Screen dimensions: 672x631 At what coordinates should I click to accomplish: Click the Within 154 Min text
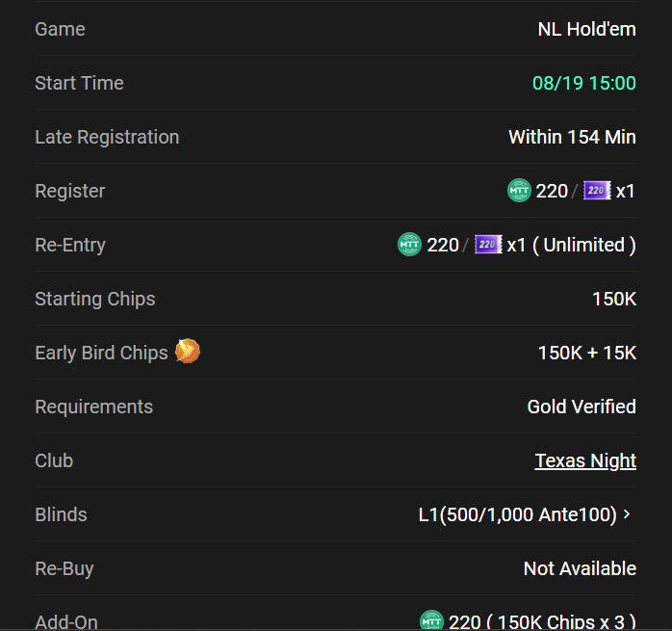572,137
